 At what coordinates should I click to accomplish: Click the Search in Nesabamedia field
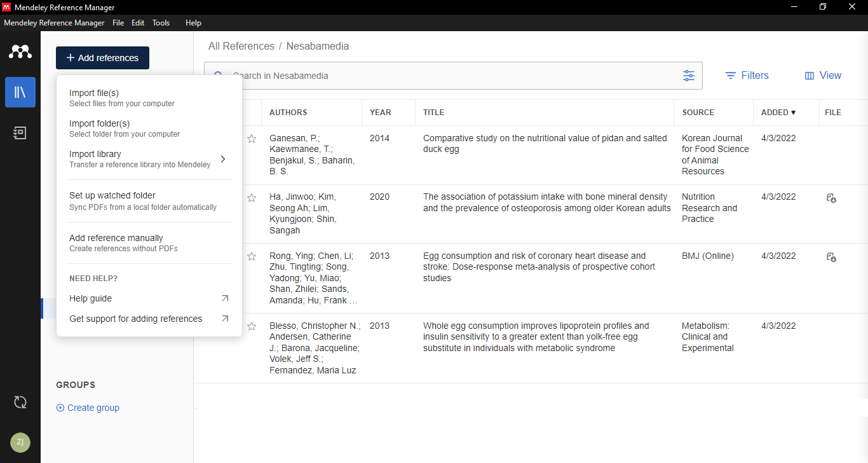click(445, 76)
